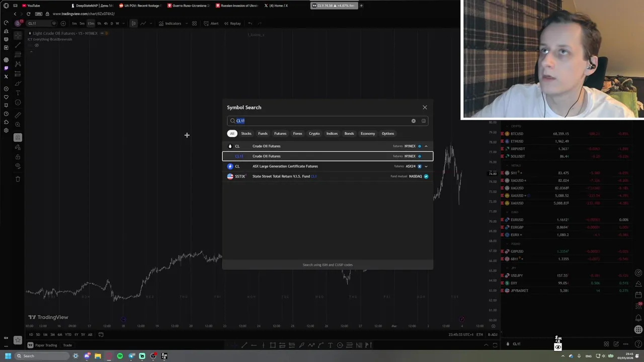The height and width of the screenshot is (362, 644).
Task: Open the Windows Start menu
Action: [x=8, y=356]
